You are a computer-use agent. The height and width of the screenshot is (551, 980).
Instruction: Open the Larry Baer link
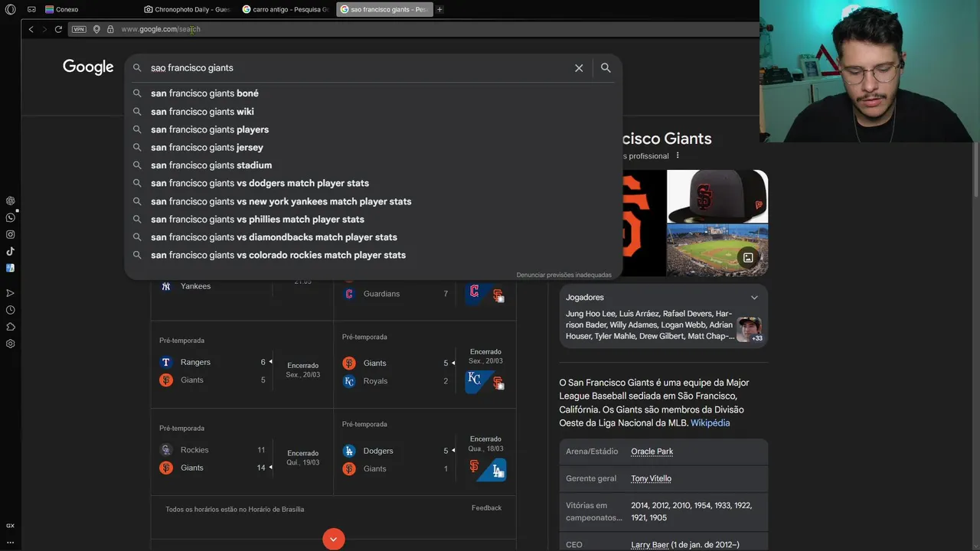coord(649,545)
